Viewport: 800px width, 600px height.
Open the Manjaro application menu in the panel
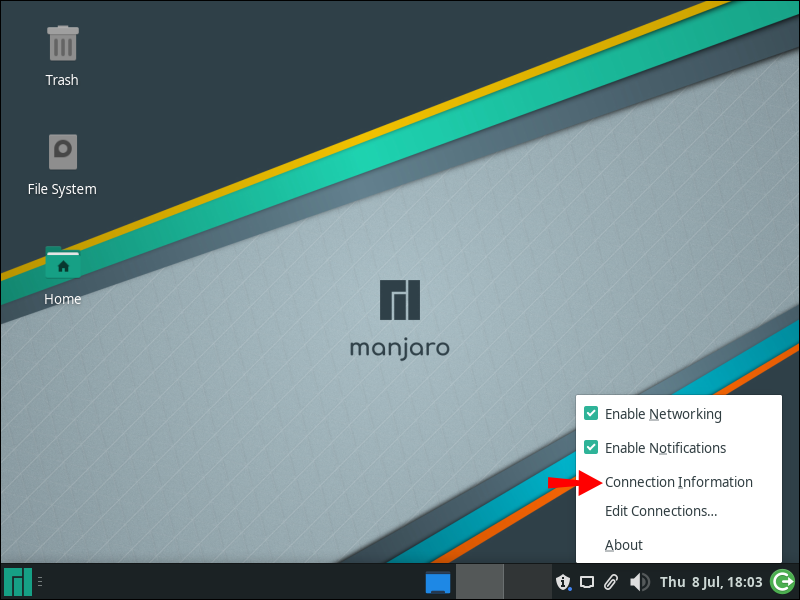18,582
